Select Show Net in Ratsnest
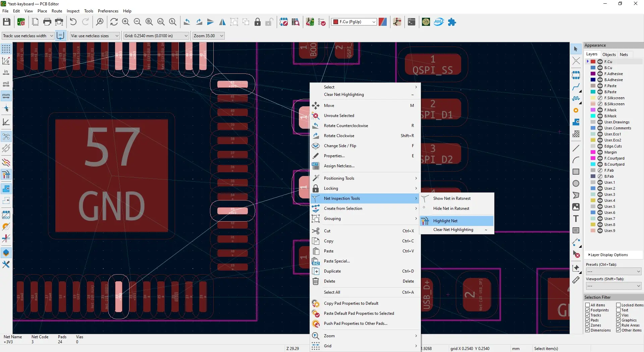The width and height of the screenshot is (644, 352). [457, 198]
